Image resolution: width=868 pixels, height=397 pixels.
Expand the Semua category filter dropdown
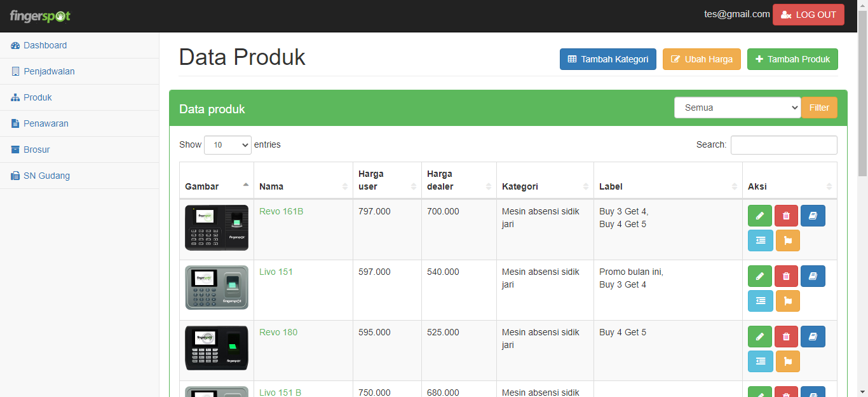pyautogui.click(x=737, y=108)
